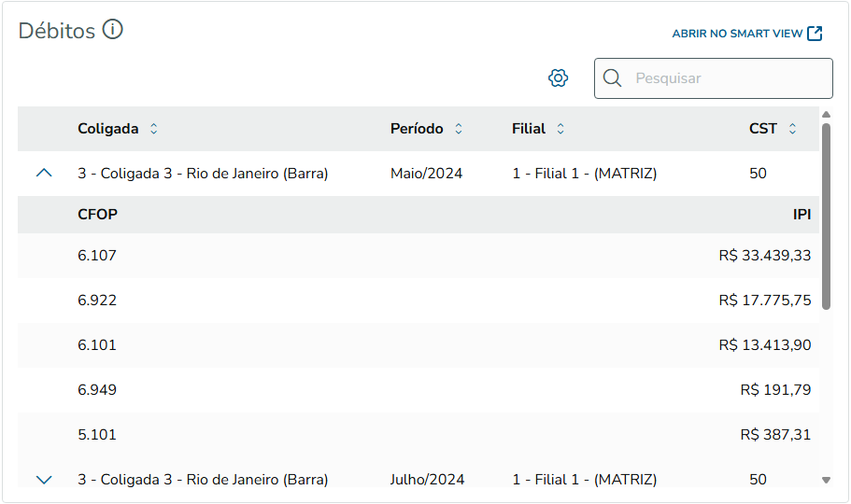Sort by Período column arrows
The image size is (851, 504).
(x=459, y=129)
